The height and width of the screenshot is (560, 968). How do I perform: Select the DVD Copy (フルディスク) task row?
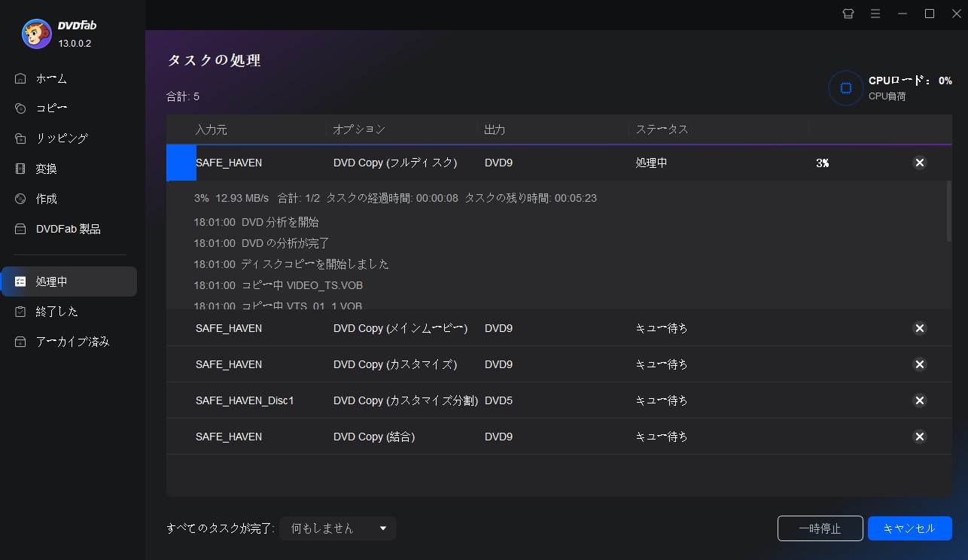(559, 163)
